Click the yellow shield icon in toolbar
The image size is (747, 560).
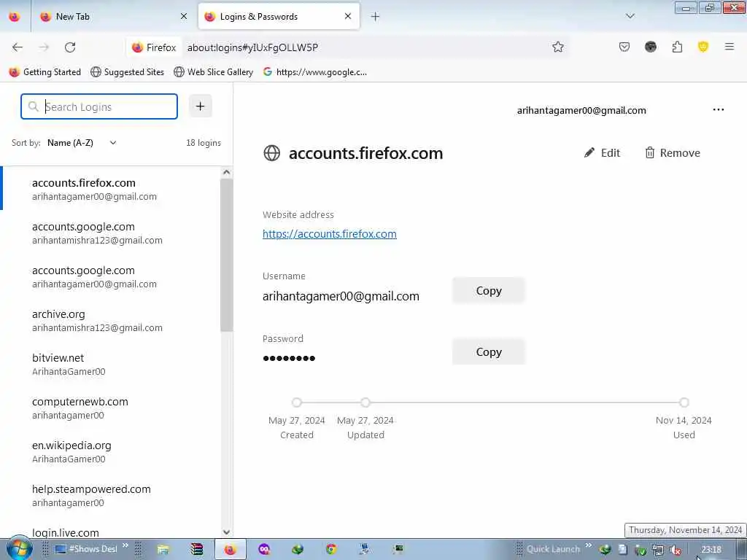[x=703, y=47]
